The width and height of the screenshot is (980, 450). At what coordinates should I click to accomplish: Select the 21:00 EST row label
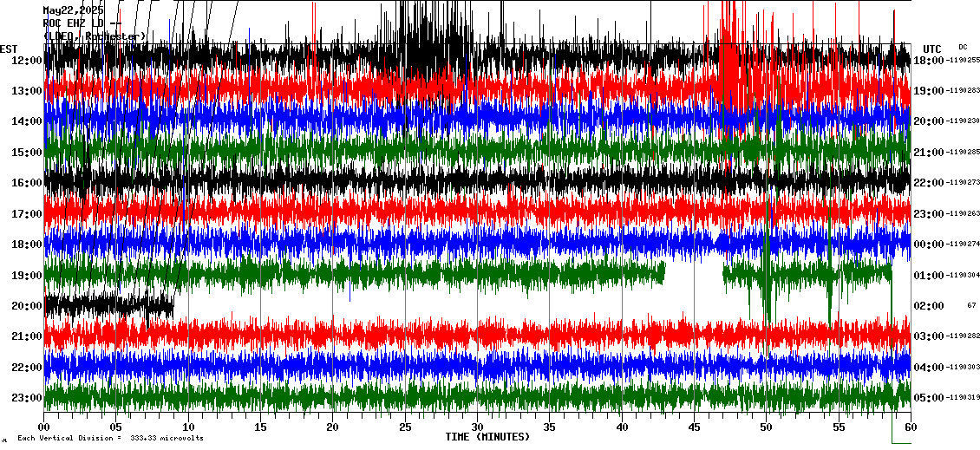[27, 336]
